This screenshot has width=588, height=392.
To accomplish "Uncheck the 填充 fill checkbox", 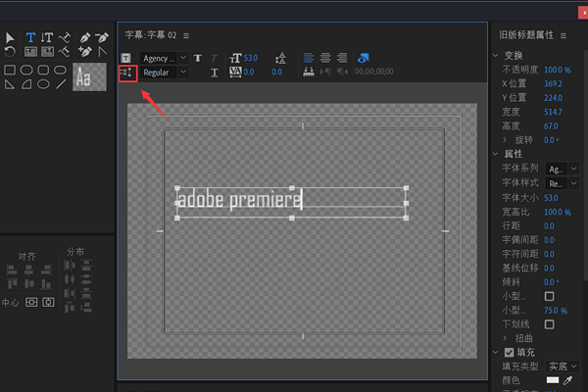I will [x=509, y=353].
